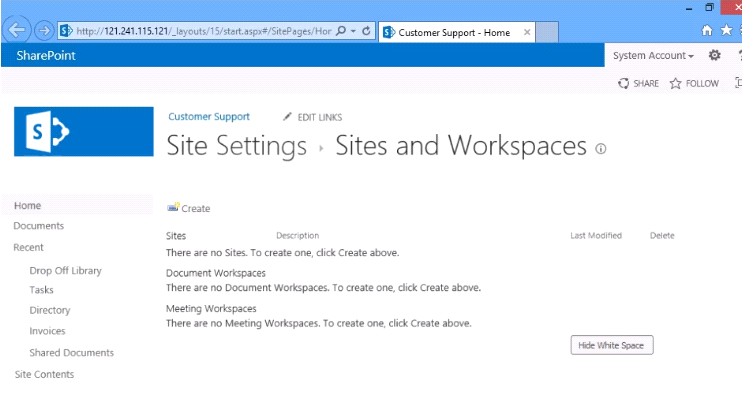Open browser favorites star icon
742x398 pixels.
tap(726, 30)
